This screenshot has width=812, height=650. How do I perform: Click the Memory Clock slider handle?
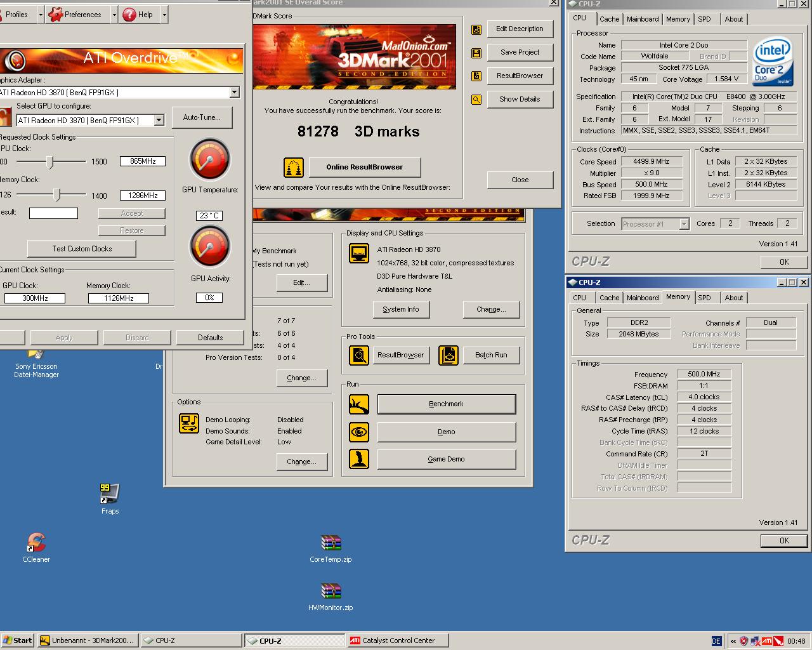coord(57,194)
